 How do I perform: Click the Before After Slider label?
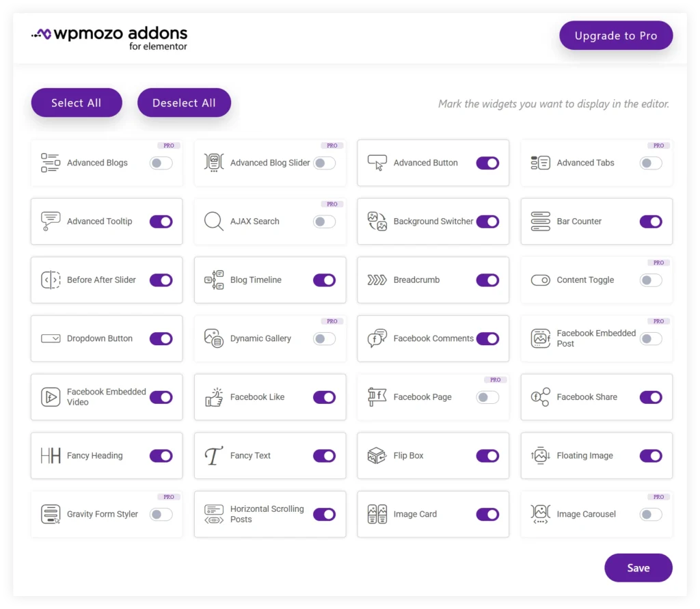[101, 280]
